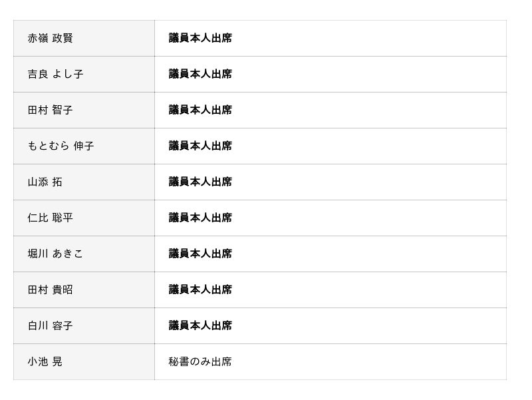Viewport: 532px width, 400px height.
Task: Select 議員本人出席 in 田村 貴昭's row
Action: (200, 290)
